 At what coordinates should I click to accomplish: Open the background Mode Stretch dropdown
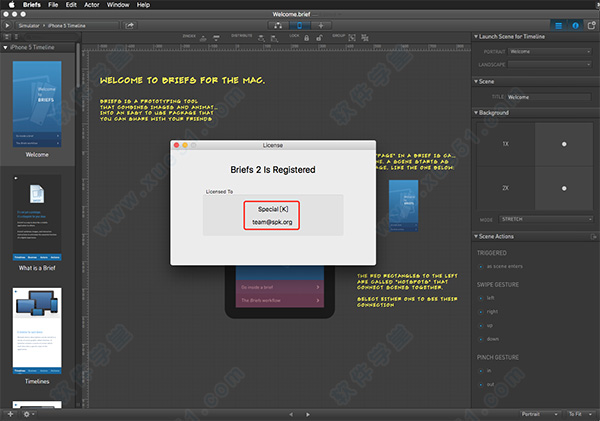546,219
